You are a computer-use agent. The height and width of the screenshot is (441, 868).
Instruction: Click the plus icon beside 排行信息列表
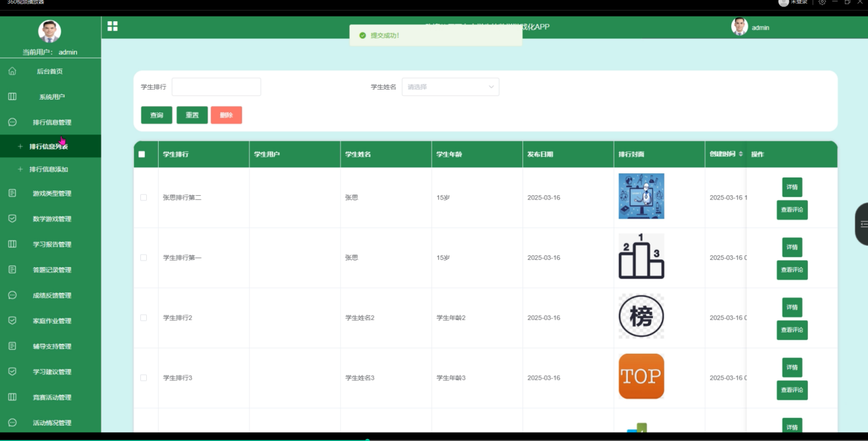21,146
